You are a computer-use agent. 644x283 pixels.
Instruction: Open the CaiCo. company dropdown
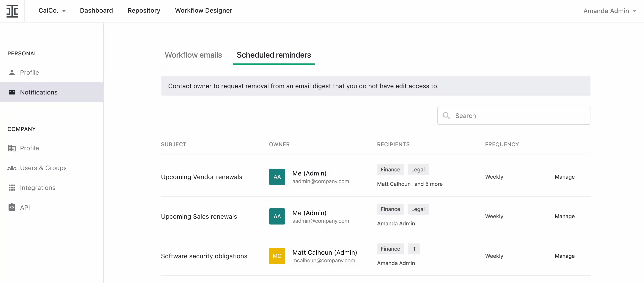pyautogui.click(x=52, y=11)
